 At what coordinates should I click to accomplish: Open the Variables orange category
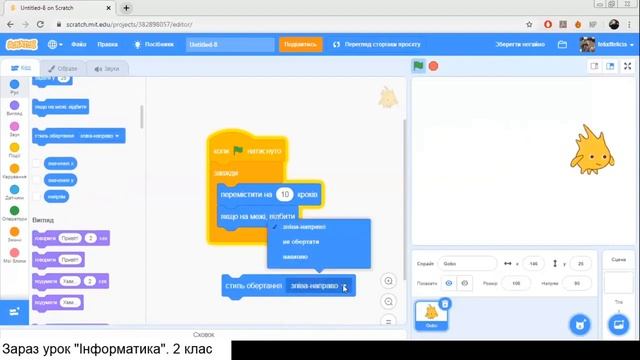tap(14, 231)
